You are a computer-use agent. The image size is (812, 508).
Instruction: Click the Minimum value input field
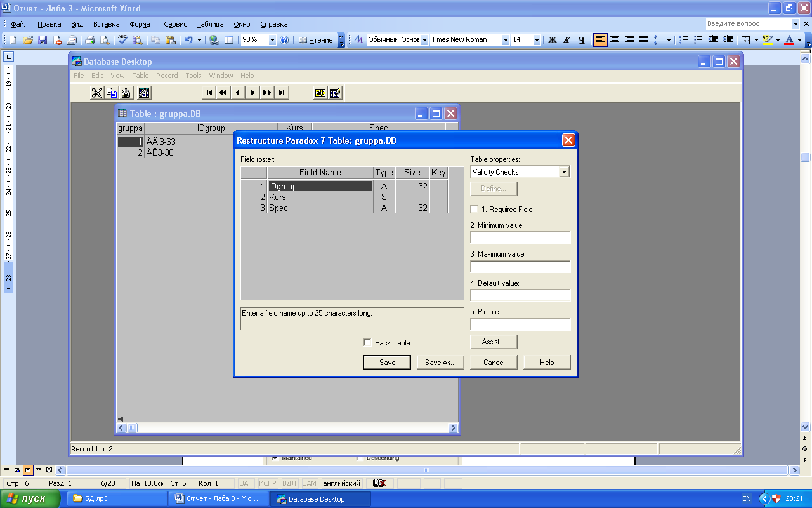coord(520,237)
